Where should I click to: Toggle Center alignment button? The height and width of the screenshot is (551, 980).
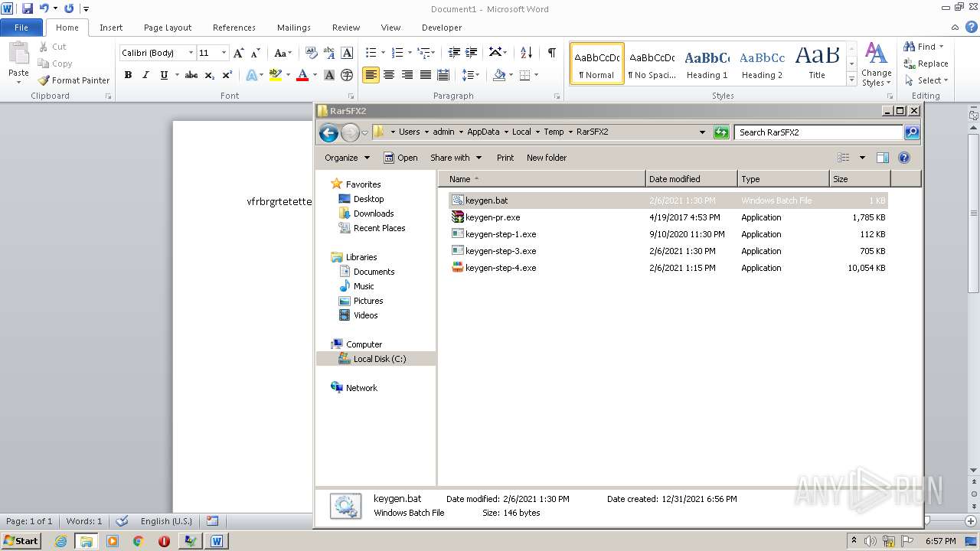(x=389, y=75)
